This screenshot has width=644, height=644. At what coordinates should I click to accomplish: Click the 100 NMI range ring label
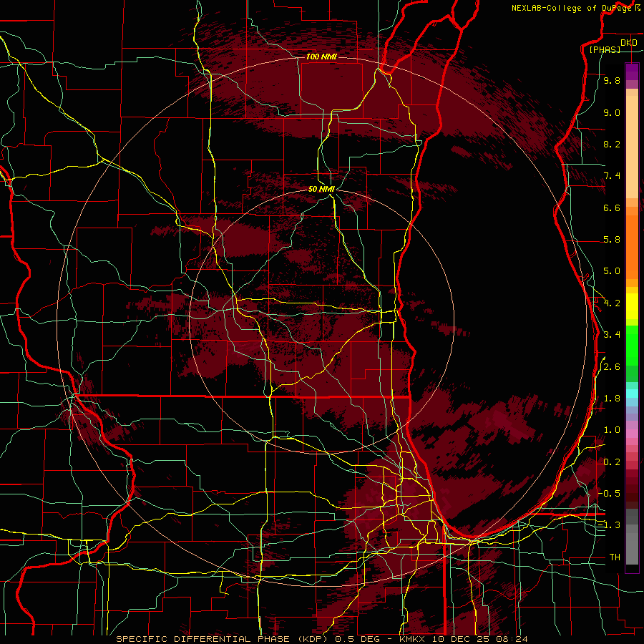point(321,57)
